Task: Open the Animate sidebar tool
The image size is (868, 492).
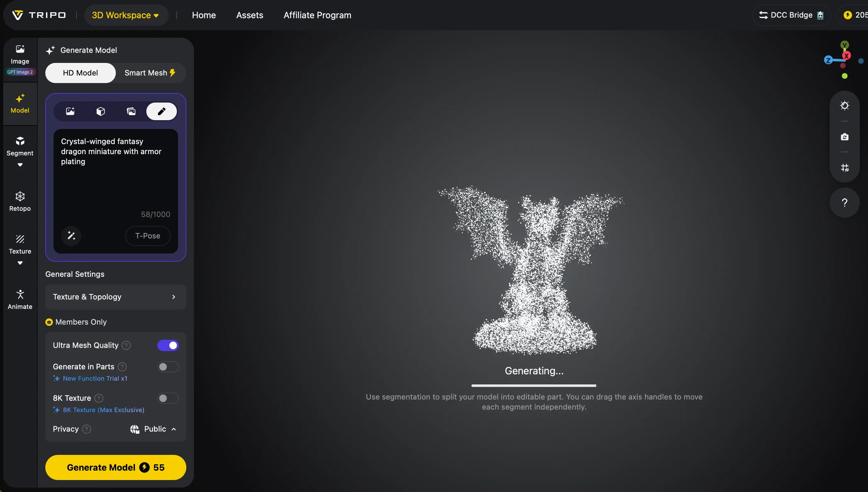Action: (x=20, y=300)
